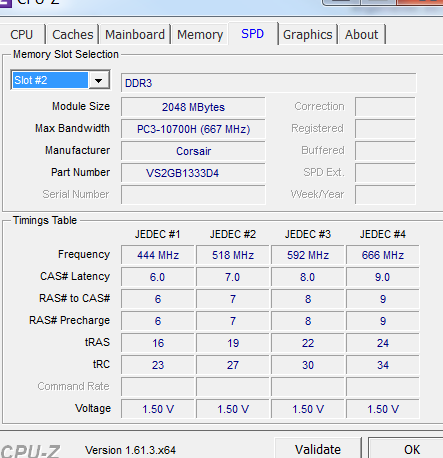Click the JEDEC #4 voltage 1.50 V

pos(383,409)
